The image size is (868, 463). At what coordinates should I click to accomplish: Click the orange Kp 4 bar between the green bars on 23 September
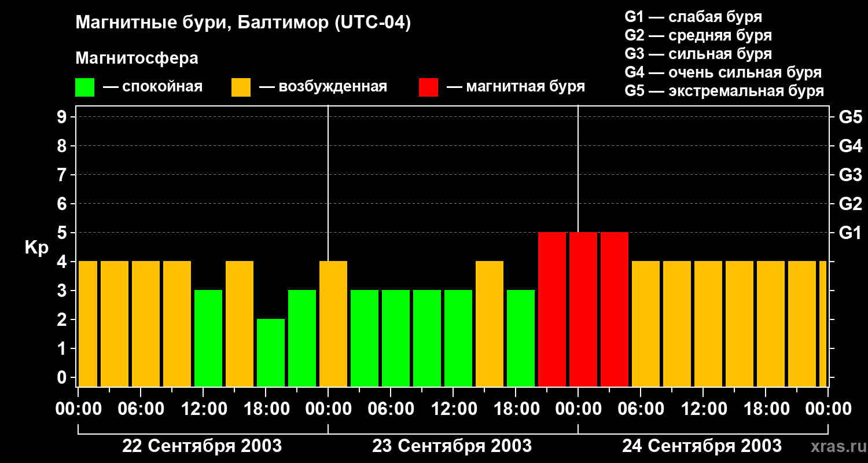click(490, 324)
